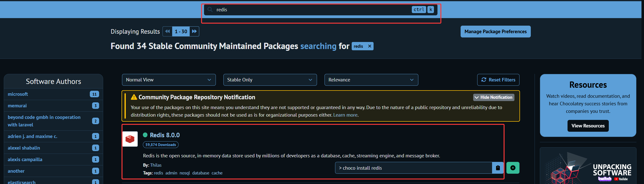Click the Redis package logo thumbnail
Screen dimensions: 644x184
point(130,139)
